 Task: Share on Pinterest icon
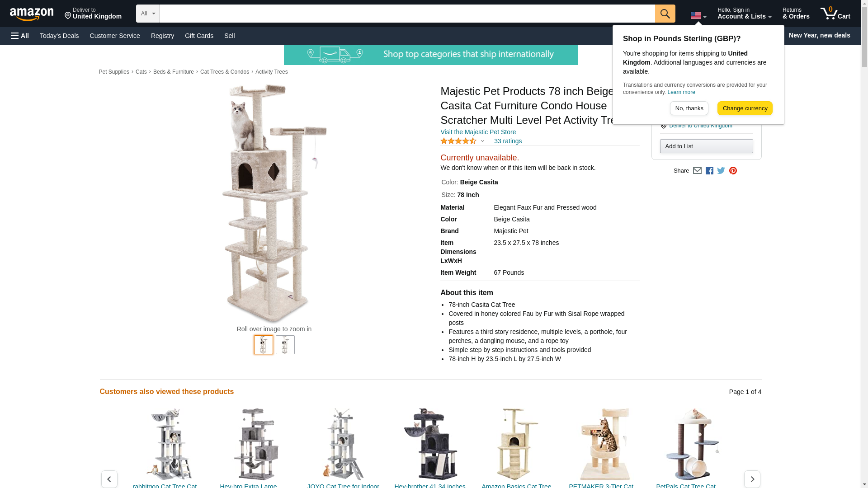click(733, 171)
